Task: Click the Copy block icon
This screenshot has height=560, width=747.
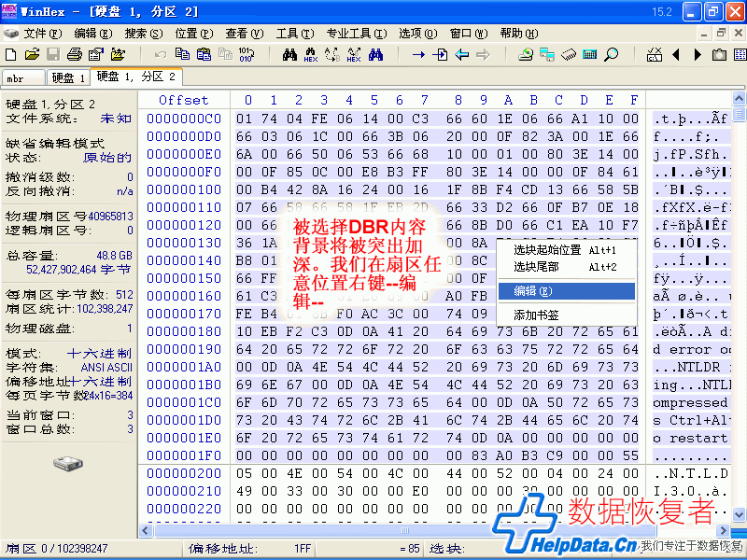Action: (182, 55)
